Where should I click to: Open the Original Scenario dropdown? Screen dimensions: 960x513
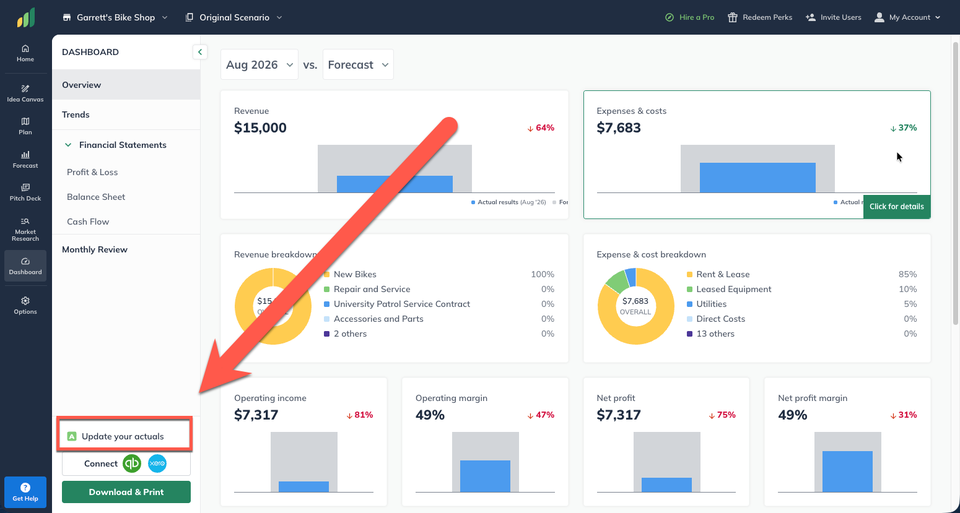coord(234,18)
